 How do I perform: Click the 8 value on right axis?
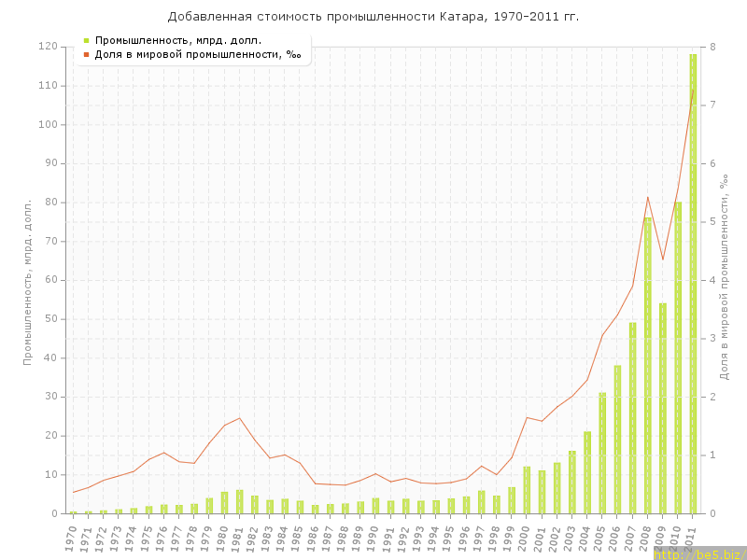[712, 47]
